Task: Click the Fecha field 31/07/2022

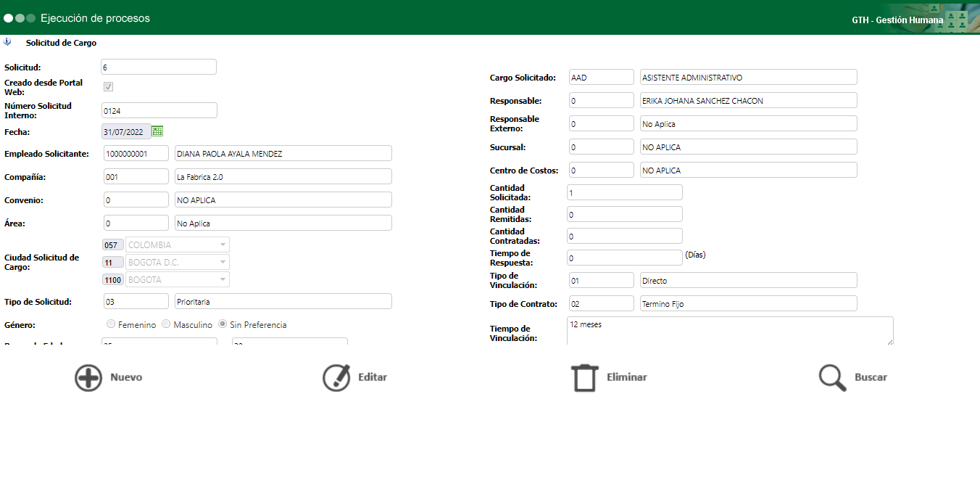Action: click(126, 131)
